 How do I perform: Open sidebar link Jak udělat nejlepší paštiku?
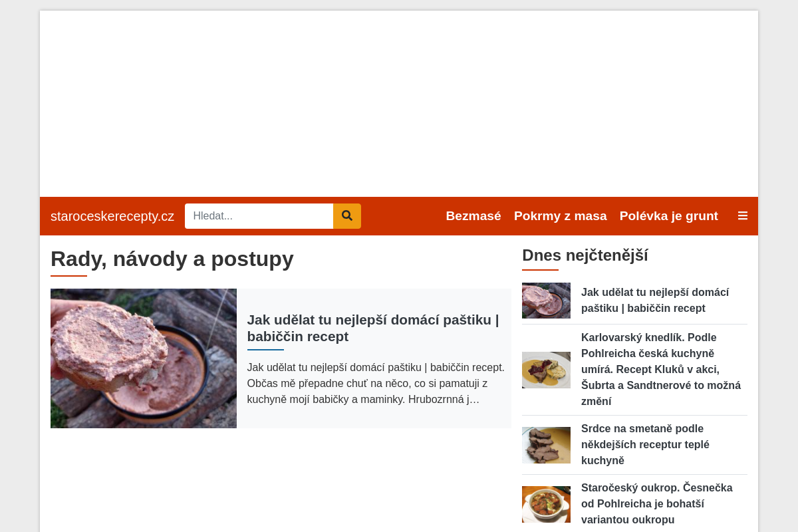click(655, 301)
